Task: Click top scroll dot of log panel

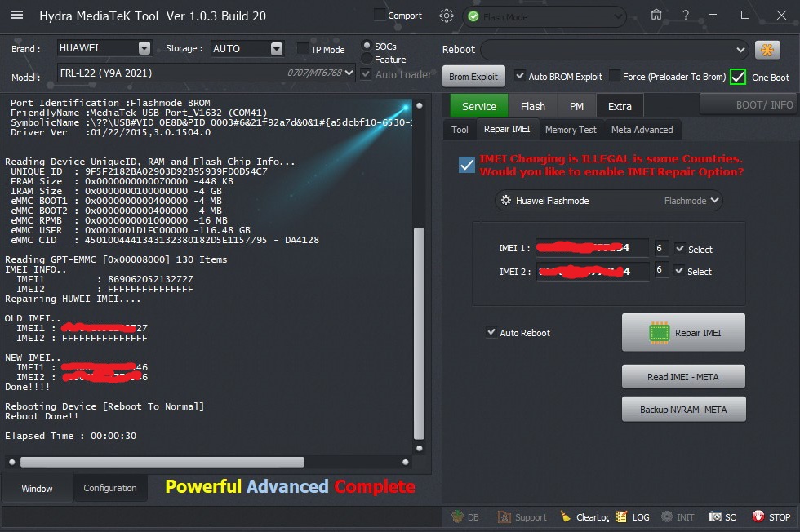Action: pyautogui.click(x=419, y=105)
